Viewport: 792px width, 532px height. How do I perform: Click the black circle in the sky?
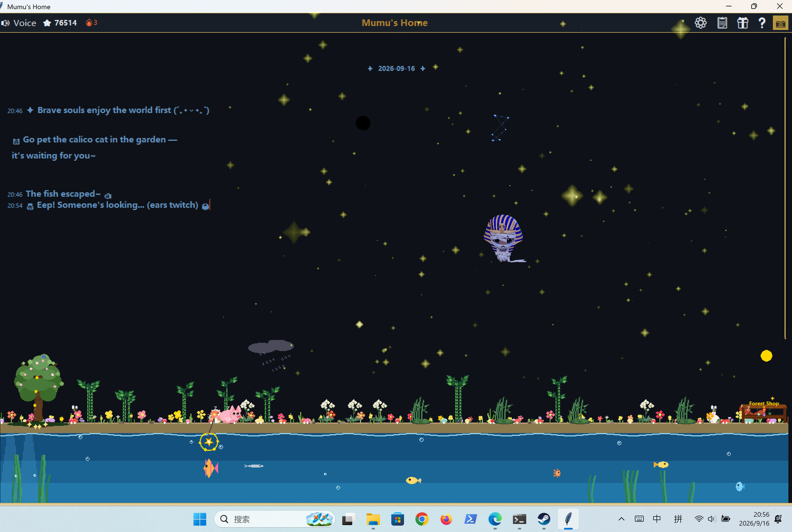click(x=363, y=123)
